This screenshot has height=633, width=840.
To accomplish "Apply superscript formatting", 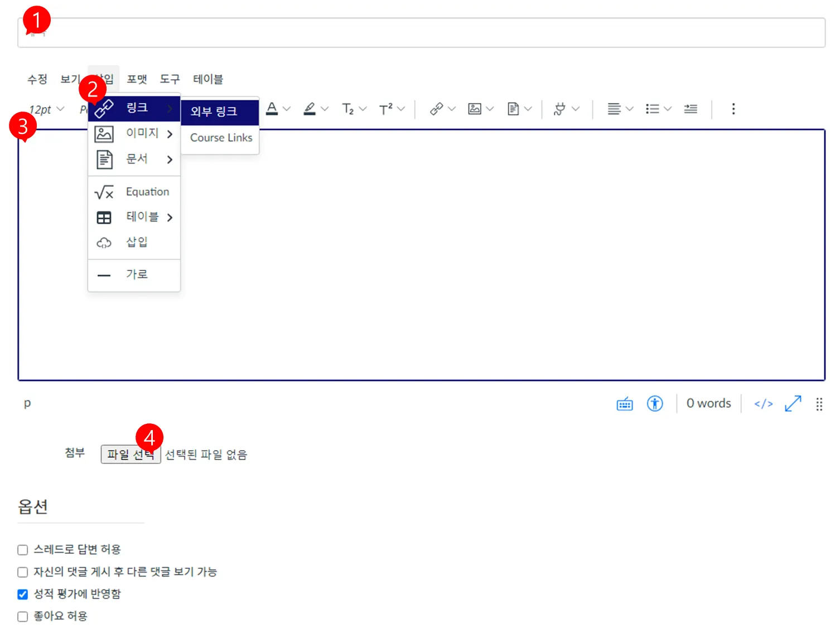I will (x=385, y=109).
